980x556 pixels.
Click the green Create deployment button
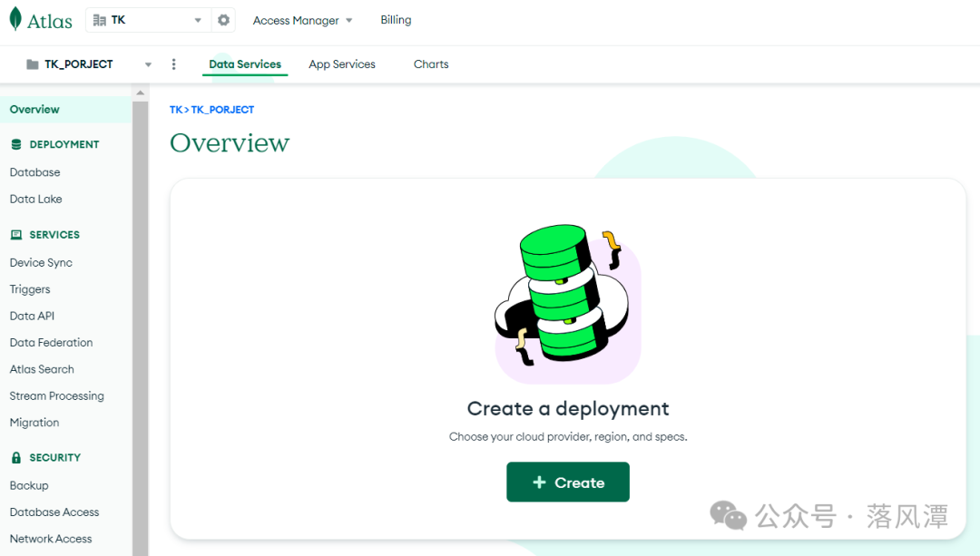point(568,482)
